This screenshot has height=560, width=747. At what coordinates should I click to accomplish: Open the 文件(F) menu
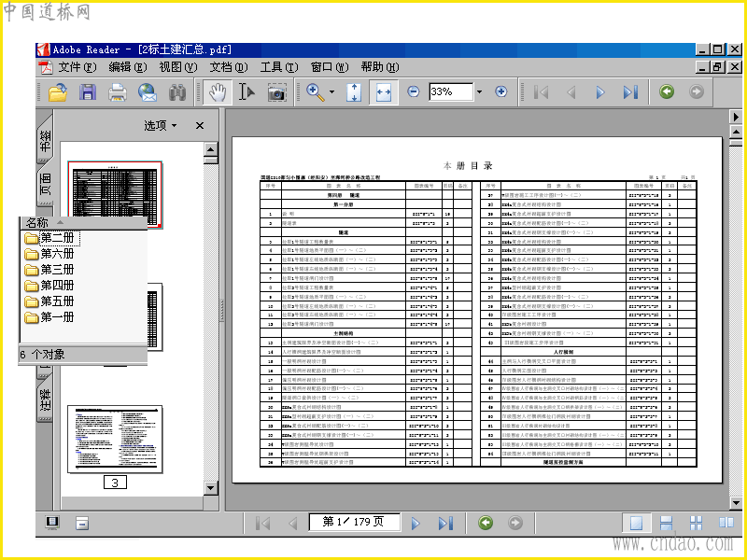(78, 67)
